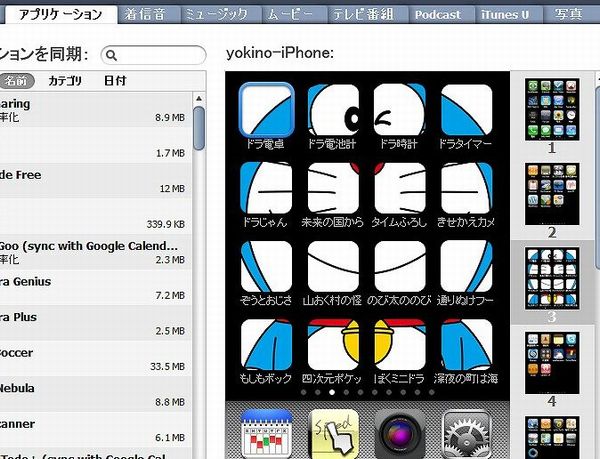The width and height of the screenshot is (600, 459).
Task: Select the ぞうとおじさ app icon
Action: 266,266
